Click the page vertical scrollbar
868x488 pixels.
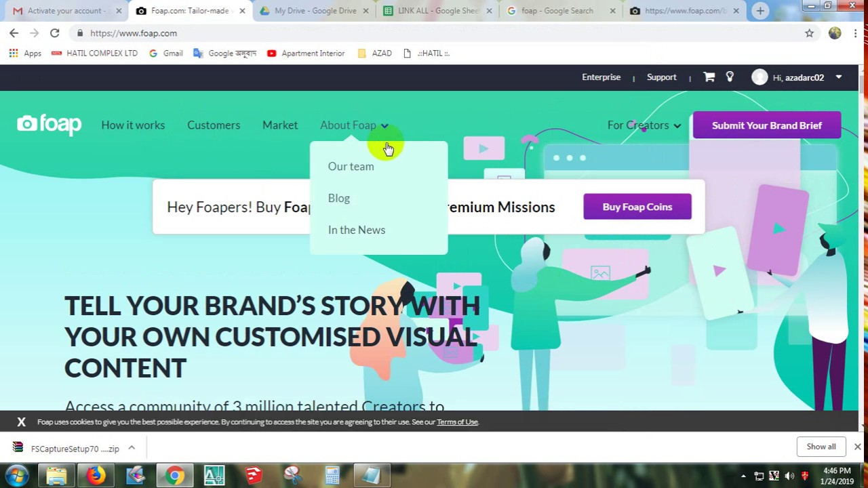coord(863,247)
